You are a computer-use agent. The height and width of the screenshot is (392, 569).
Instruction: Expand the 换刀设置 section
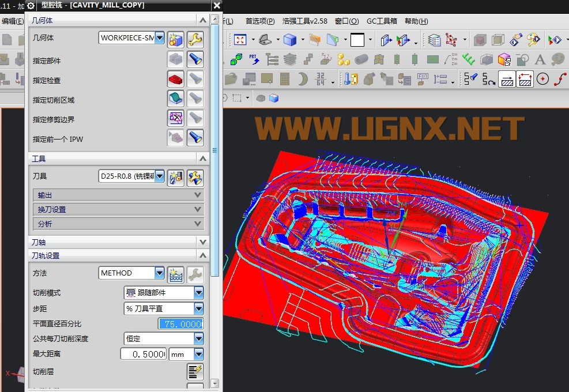[x=119, y=209]
